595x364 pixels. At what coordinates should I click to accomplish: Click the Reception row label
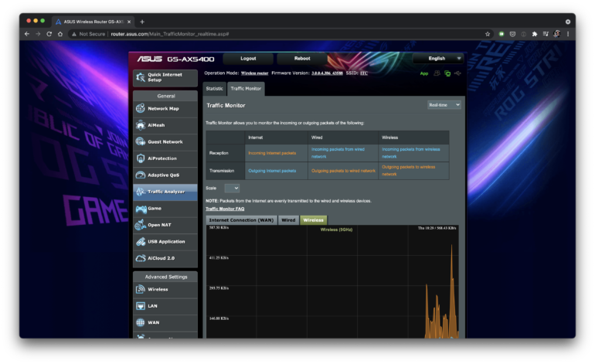click(219, 153)
